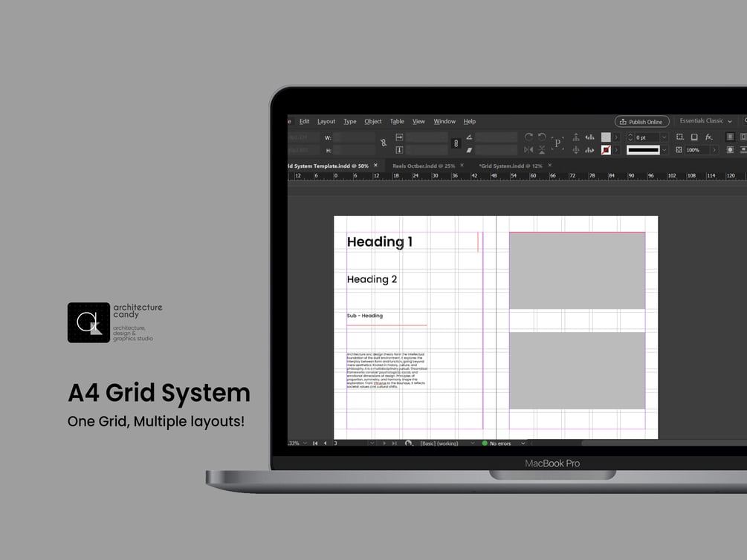Click the rotate 90° clockwise icon
The height and width of the screenshot is (560, 747).
(x=528, y=137)
